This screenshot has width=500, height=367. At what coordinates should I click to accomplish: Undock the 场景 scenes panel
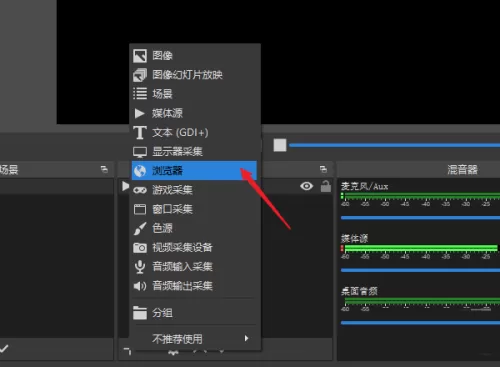pyautogui.click(x=104, y=169)
